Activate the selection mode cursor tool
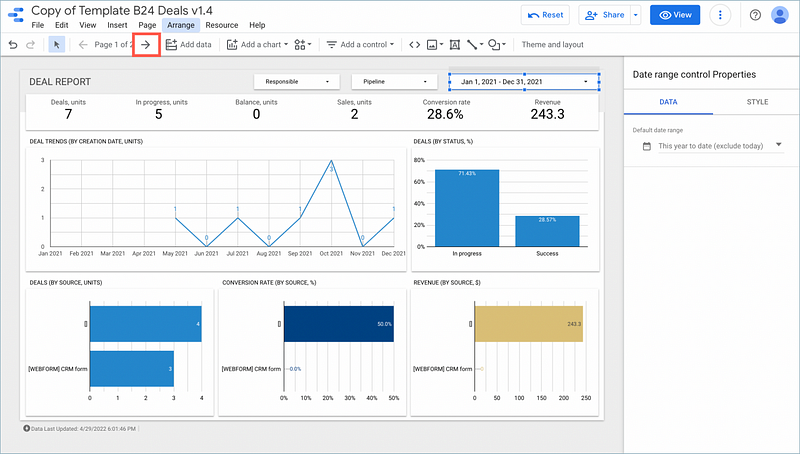 click(57, 45)
